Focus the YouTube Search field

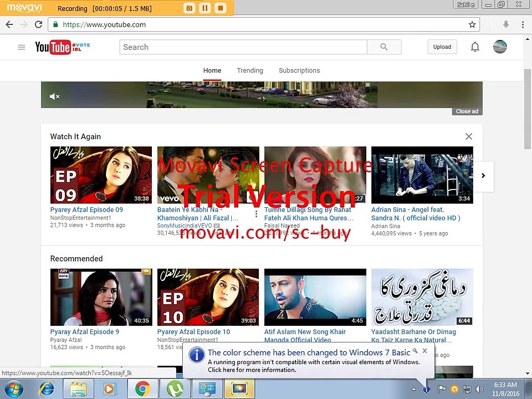click(243, 47)
